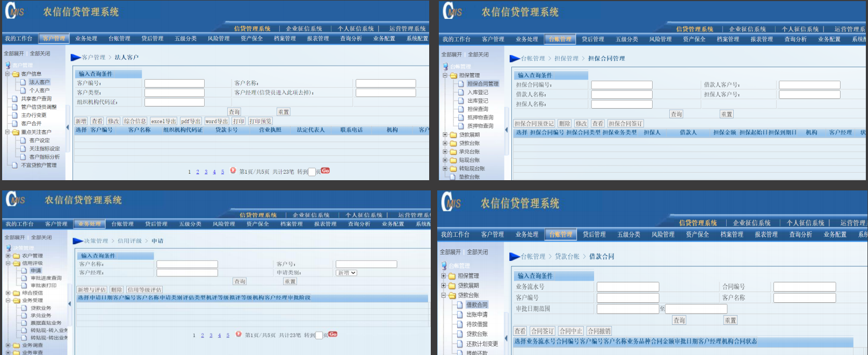Viewport: 868px width, 355px height.
Task: Collapse the 客户信息 tree node
Action: (8, 74)
